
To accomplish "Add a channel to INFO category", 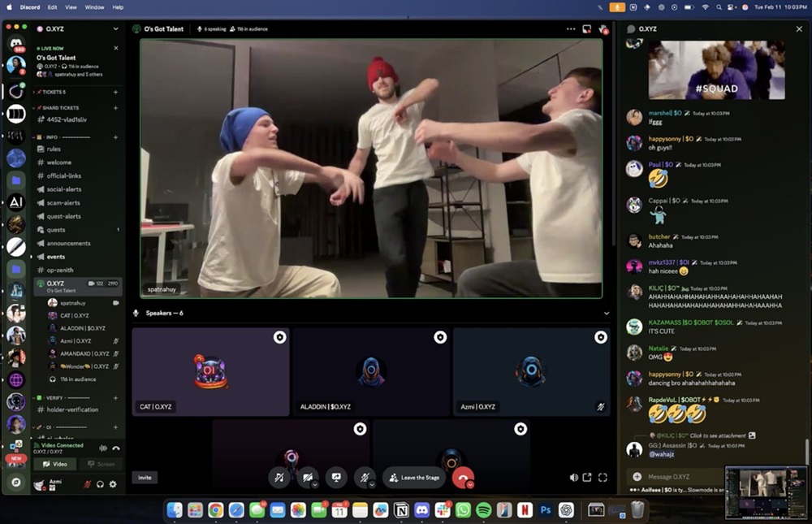I will click(x=115, y=137).
